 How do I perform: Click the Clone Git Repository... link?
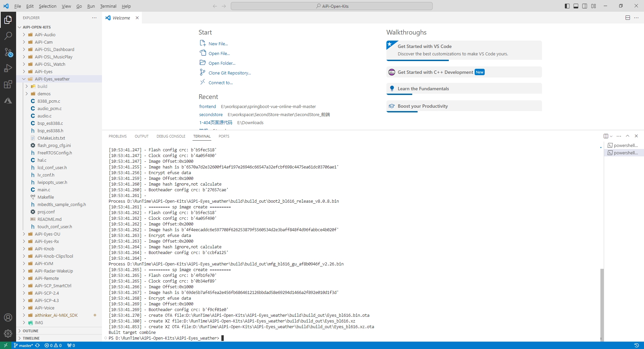(230, 73)
